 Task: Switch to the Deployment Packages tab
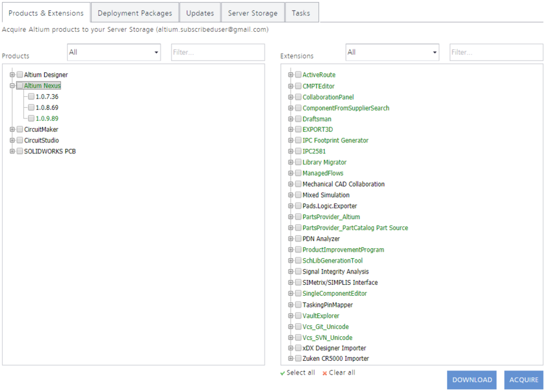(x=135, y=12)
